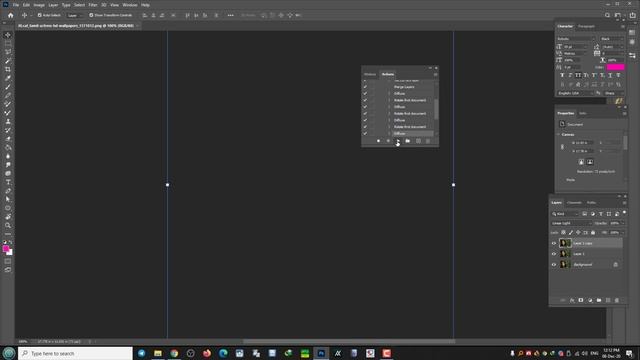The image size is (640, 360).
Task: Select the highlighted Diffuse action step
Action: (x=412, y=133)
